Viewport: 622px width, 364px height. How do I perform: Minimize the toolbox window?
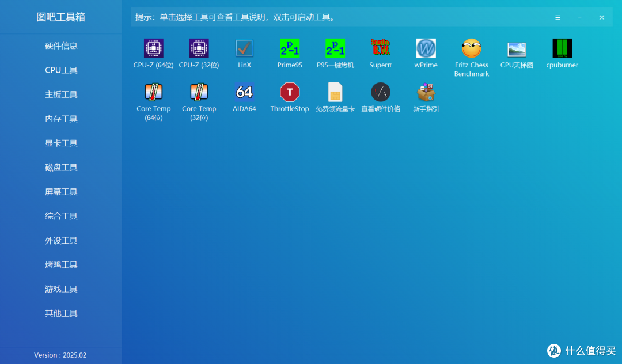pos(579,17)
